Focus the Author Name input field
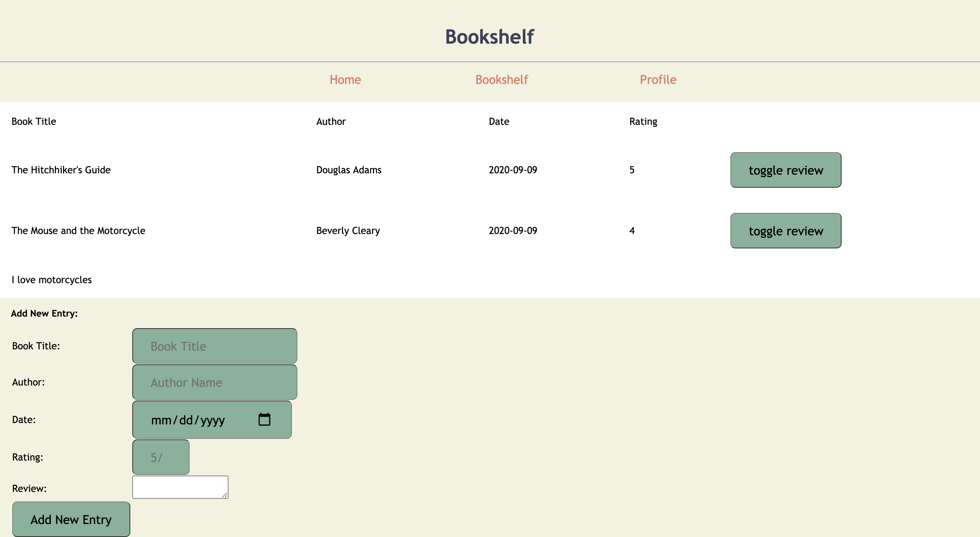 click(214, 382)
